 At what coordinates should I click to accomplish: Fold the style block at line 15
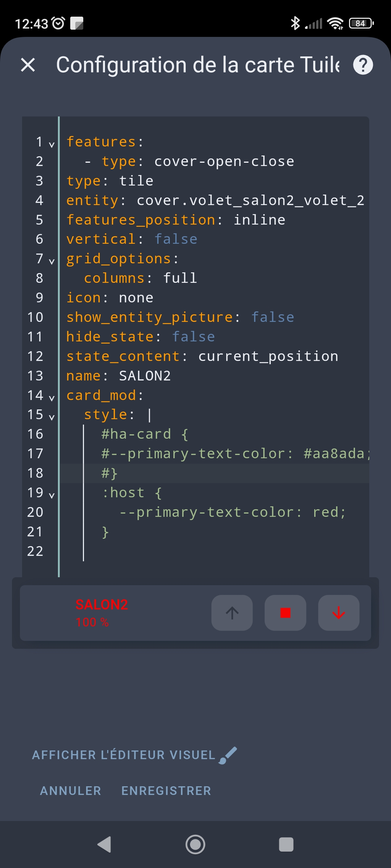coord(52,417)
